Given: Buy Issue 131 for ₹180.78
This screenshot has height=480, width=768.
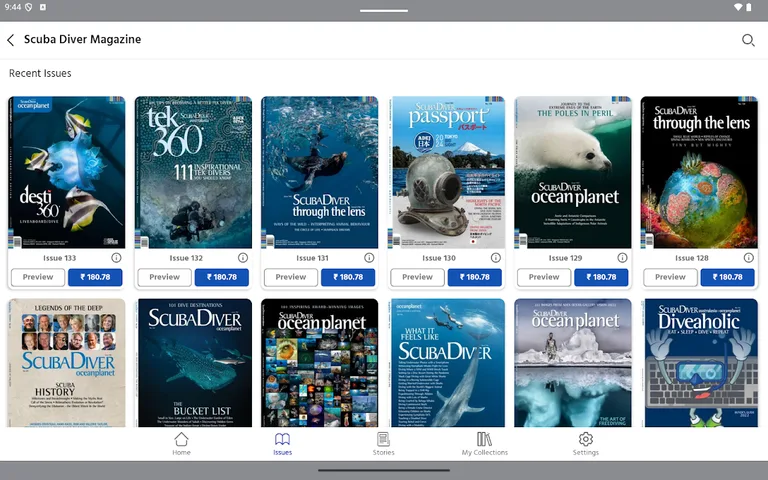Looking at the screenshot, I should tap(348, 277).
